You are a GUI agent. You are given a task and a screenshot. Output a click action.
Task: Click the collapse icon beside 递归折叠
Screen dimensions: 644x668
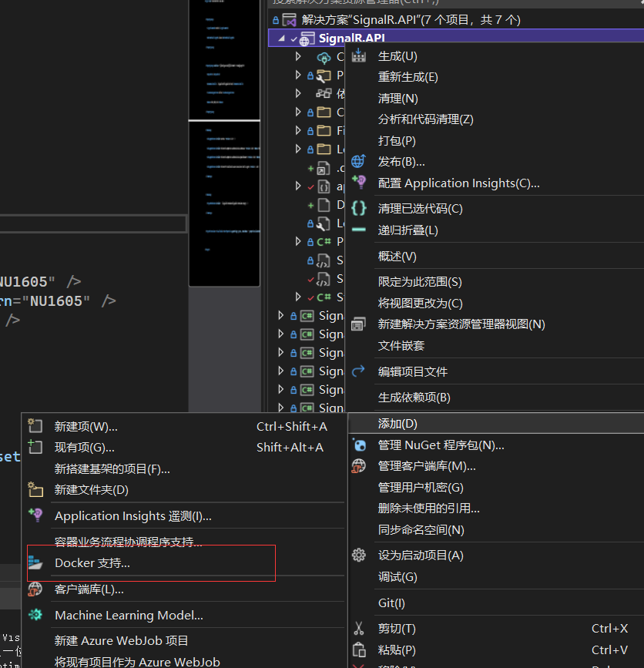point(359,230)
